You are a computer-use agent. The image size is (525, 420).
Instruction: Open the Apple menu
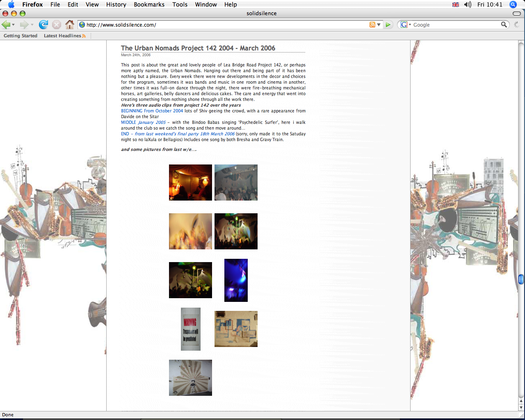11,5
